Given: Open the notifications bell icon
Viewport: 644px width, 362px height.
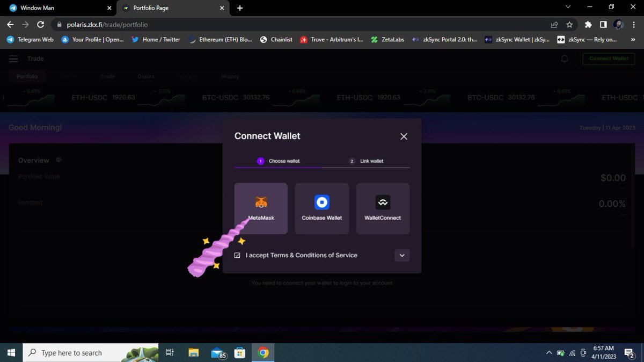Looking at the screenshot, I should coord(565,59).
